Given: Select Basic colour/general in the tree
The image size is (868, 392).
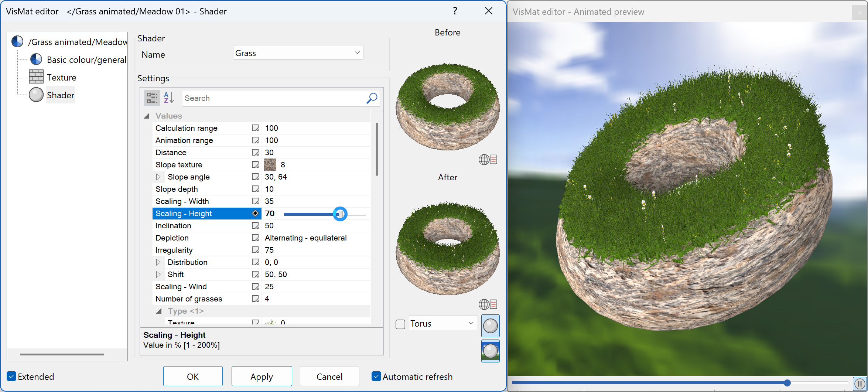Looking at the screenshot, I should click(87, 59).
